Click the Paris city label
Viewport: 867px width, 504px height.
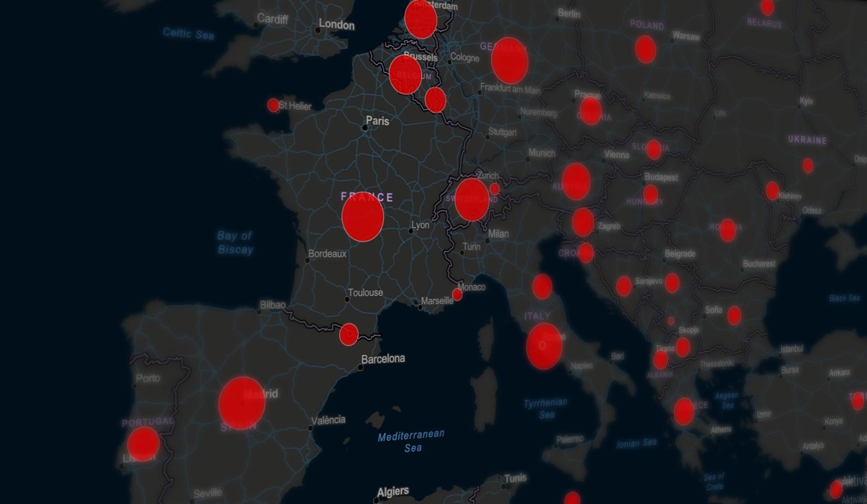click(x=377, y=121)
